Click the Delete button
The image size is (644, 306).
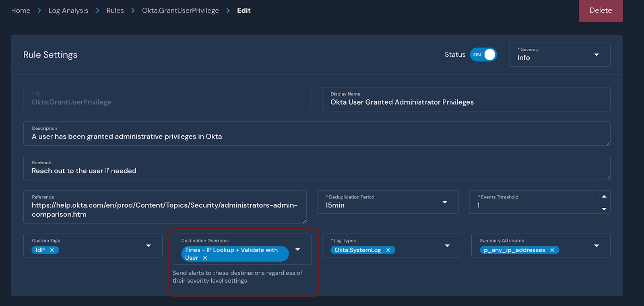pyautogui.click(x=601, y=10)
